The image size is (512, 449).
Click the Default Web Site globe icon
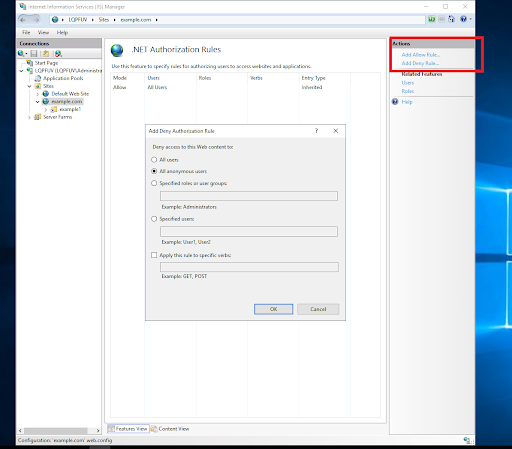pos(46,94)
